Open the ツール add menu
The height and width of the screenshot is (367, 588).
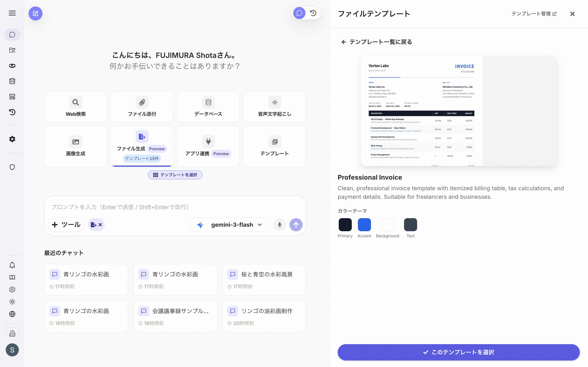click(66, 224)
